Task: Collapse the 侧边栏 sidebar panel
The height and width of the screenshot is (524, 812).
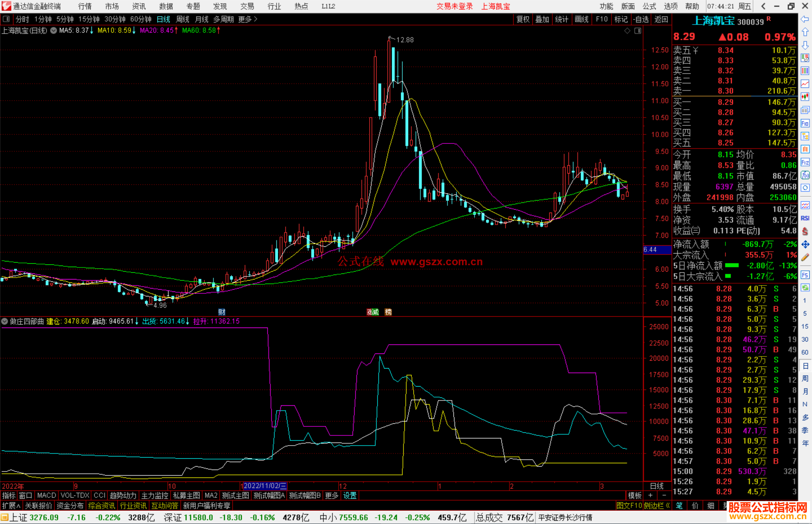Action: 657,506
